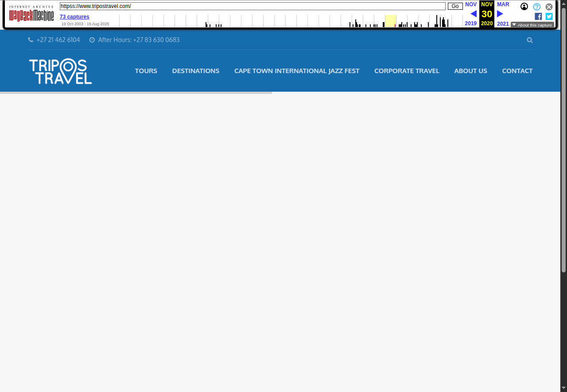Image resolution: width=567 pixels, height=392 pixels.
Task: Select highlighted 2020 year on timeline
Action: pyautogui.click(x=390, y=21)
